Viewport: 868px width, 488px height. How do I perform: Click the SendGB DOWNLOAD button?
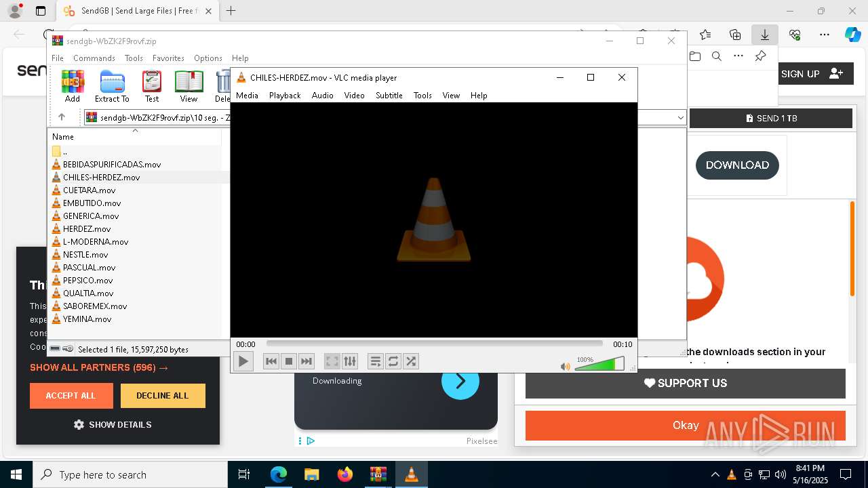[737, 165]
